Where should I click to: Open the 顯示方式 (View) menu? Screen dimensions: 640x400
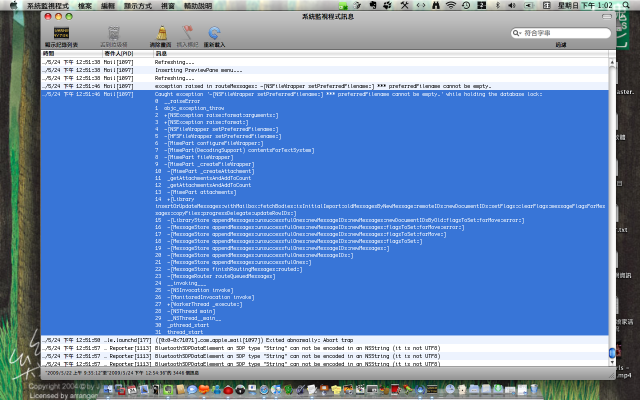click(x=138, y=6)
